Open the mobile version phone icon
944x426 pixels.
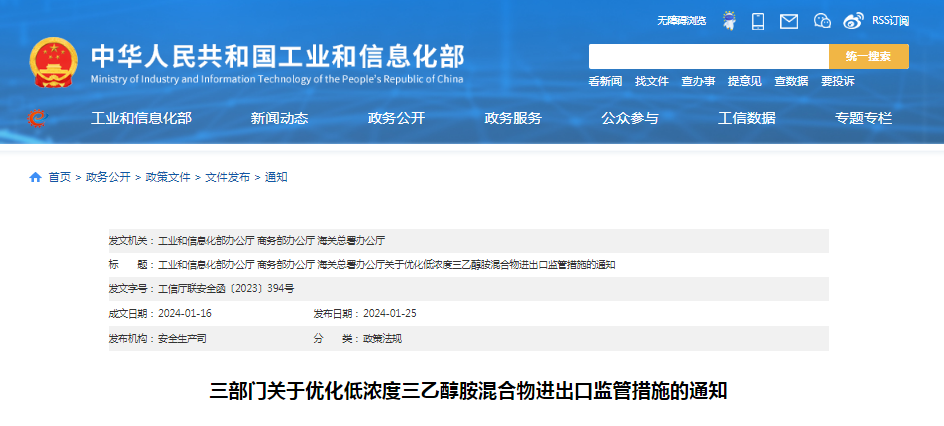coord(758,21)
